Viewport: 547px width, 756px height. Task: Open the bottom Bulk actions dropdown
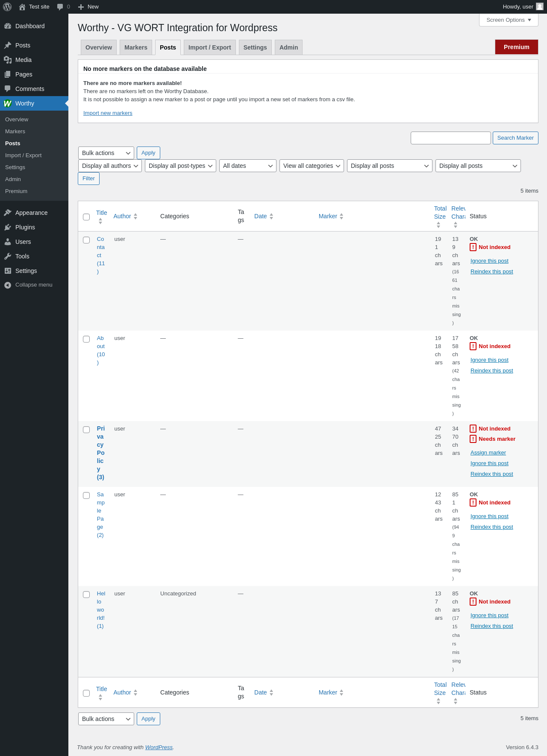[x=106, y=719]
